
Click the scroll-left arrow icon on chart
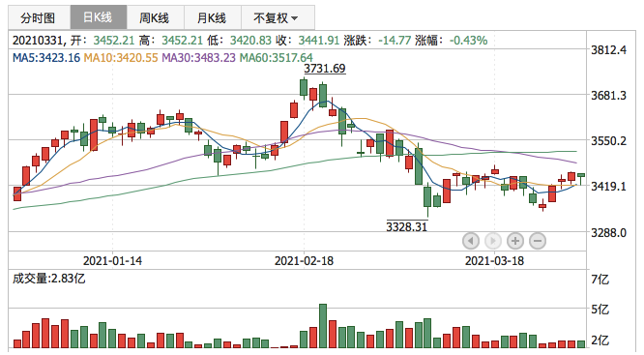tap(471, 241)
